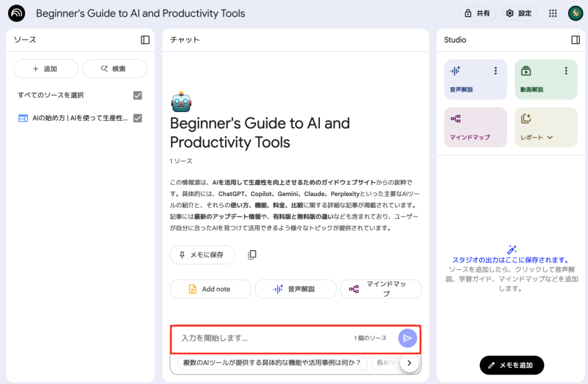
Task: Click the 検索 source search button
Action: coord(114,69)
